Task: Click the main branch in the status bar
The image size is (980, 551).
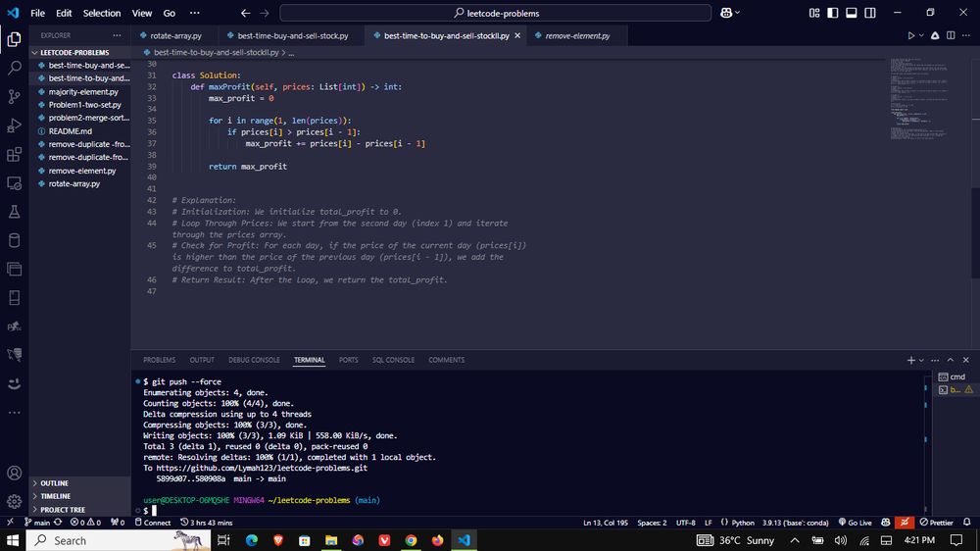Action: (x=37, y=523)
